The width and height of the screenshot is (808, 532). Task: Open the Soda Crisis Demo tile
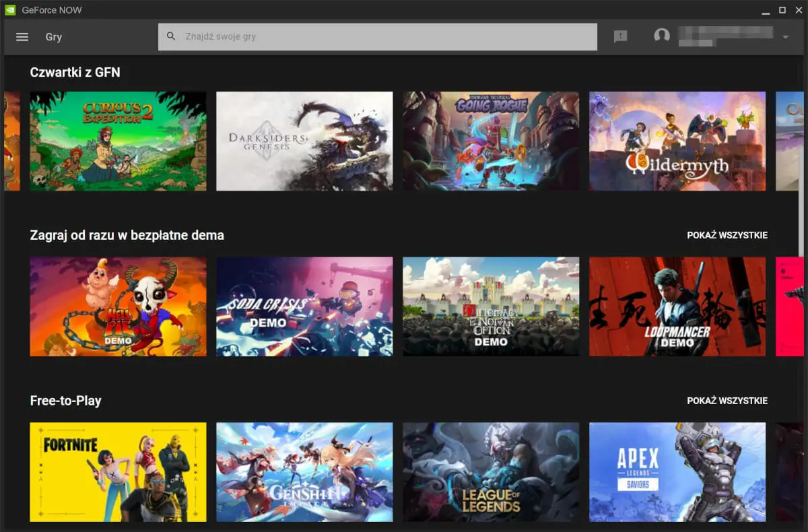pyautogui.click(x=304, y=306)
